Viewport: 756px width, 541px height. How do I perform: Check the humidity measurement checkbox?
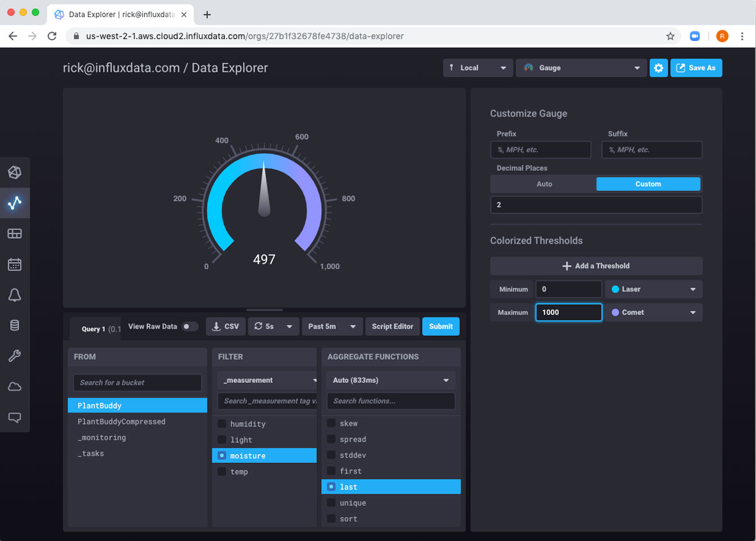[x=222, y=424]
